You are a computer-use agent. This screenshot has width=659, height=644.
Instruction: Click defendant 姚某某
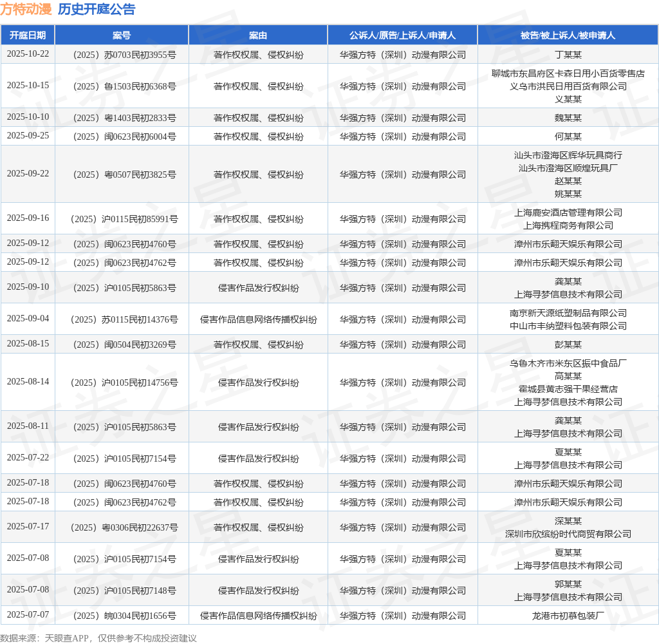(568, 194)
